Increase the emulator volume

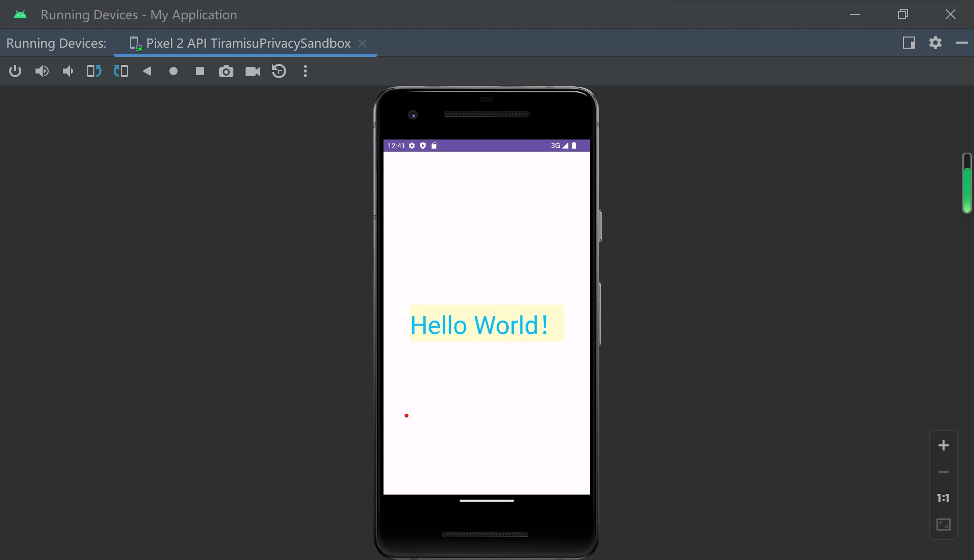(x=42, y=72)
